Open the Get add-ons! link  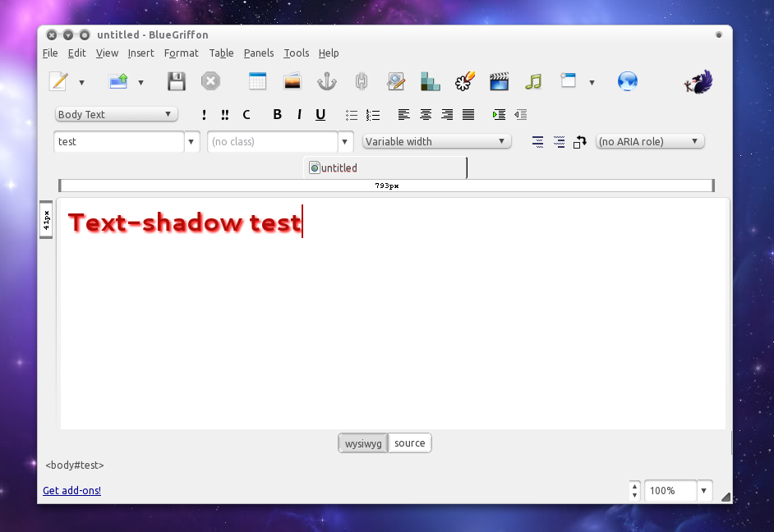tap(71, 490)
